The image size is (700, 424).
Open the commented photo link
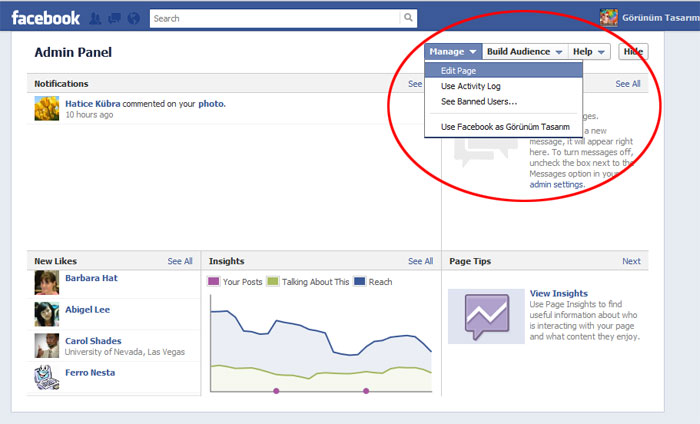(211, 104)
